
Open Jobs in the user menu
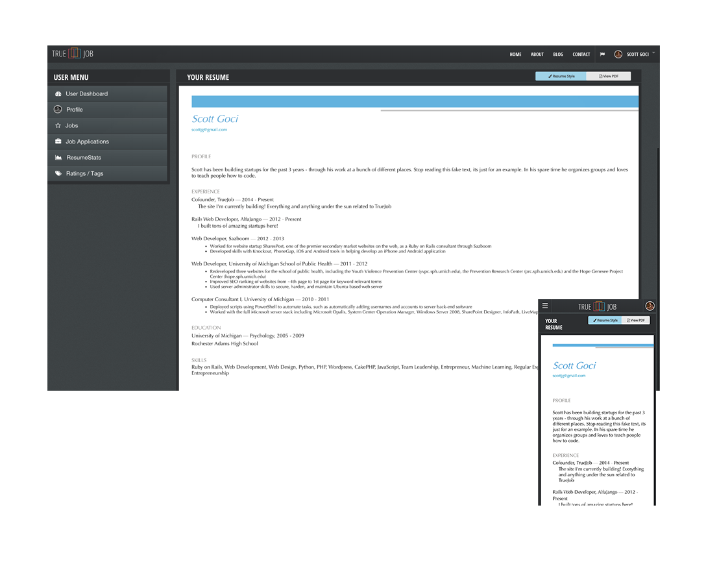point(107,126)
